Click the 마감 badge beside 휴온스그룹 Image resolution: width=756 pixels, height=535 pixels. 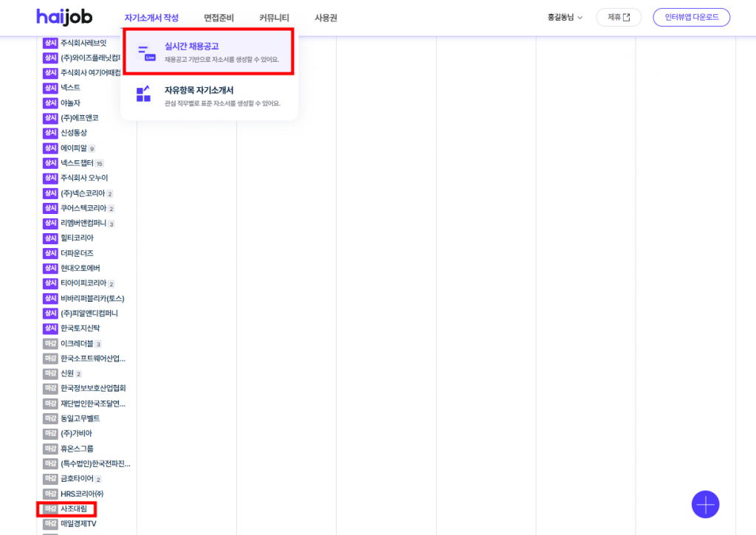coord(50,449)
